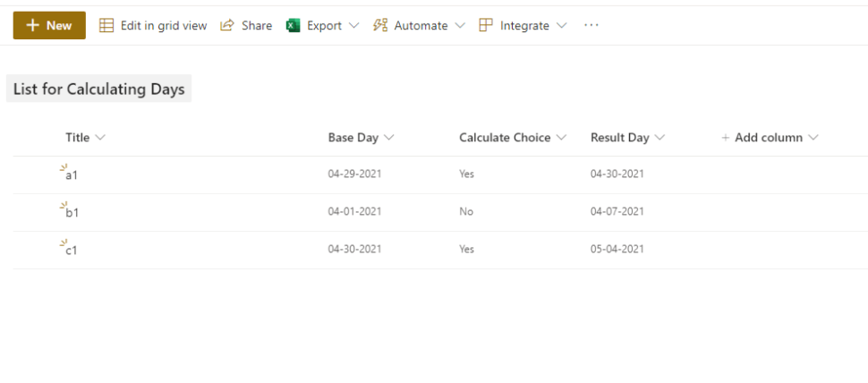Click the new-item glimmer icon on c1
The image size is (868, 383).
(64, 243)
